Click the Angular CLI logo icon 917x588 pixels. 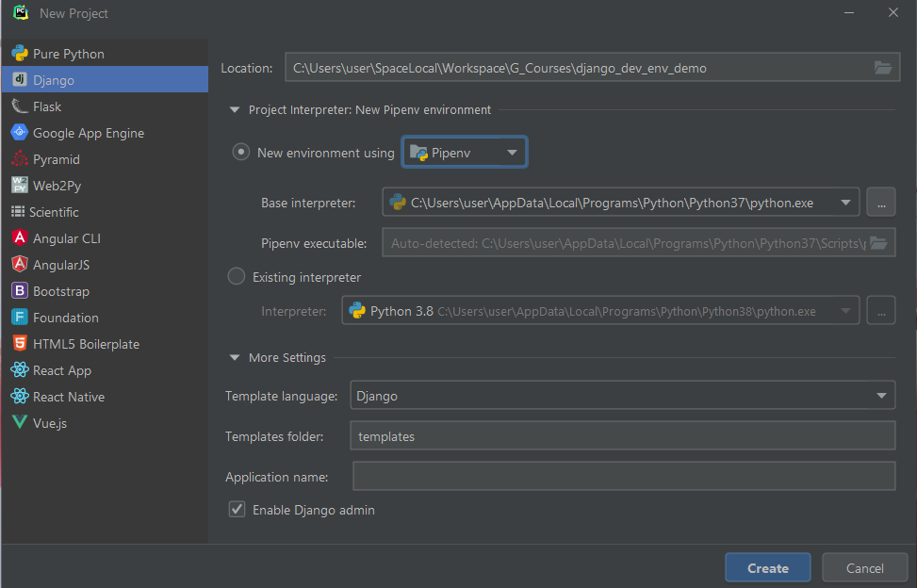19,237
